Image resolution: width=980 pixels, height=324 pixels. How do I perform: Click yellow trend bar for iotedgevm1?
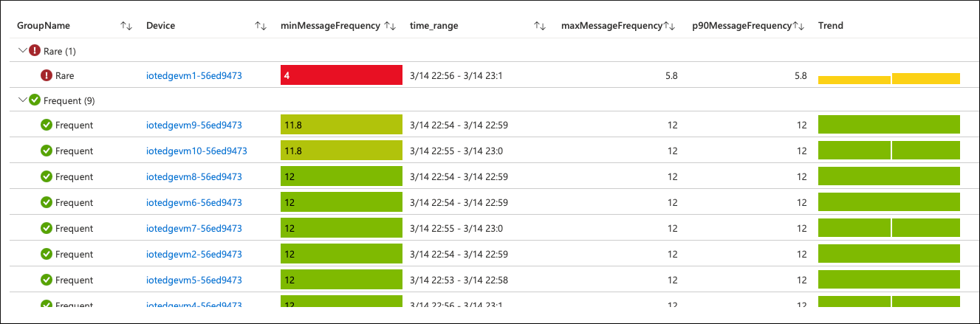pyautogui.click(x=889, y=79)
